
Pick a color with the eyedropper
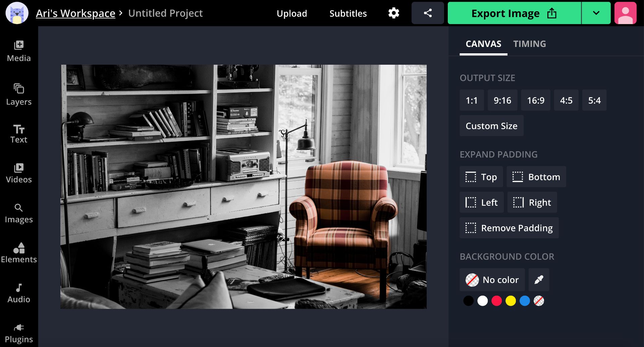539,280
